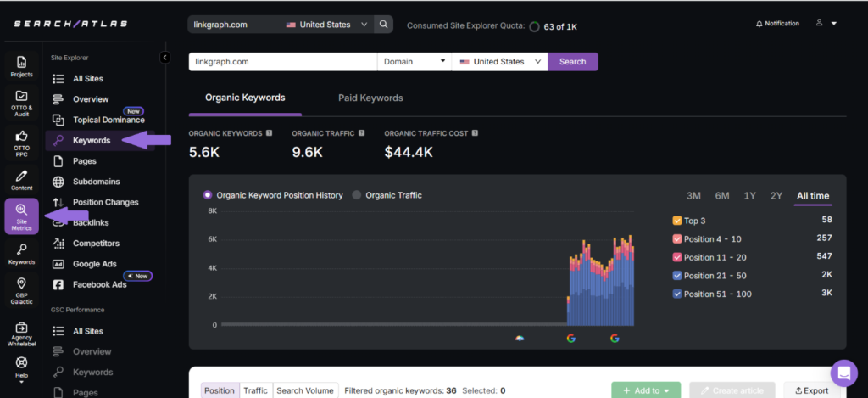Filter table by Search Volume
Screen dimensions: 868x398
[x=305, y=391]
